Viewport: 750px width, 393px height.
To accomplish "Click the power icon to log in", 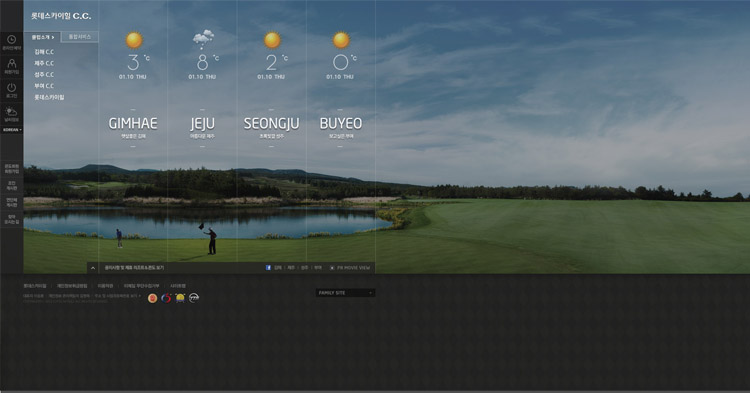I will coord(11,87).
